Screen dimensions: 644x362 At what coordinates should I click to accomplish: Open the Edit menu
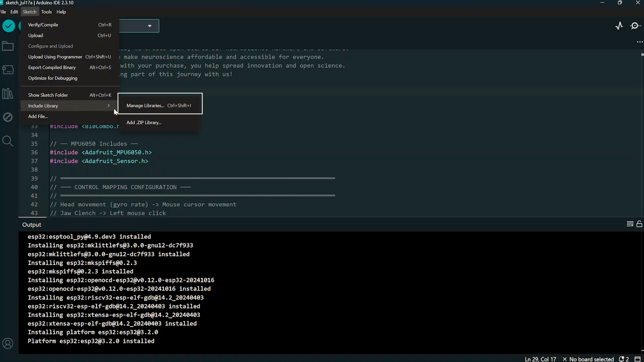click(x=14, y=12)
